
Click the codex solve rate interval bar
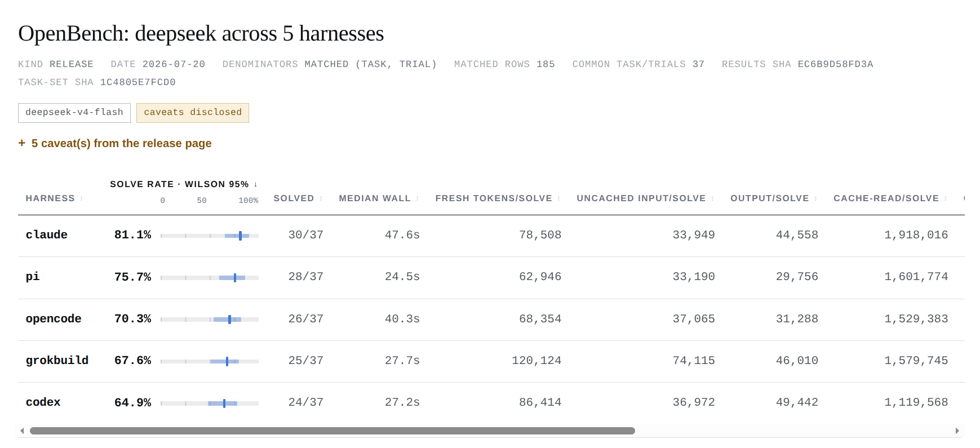(x=210, y=403)
